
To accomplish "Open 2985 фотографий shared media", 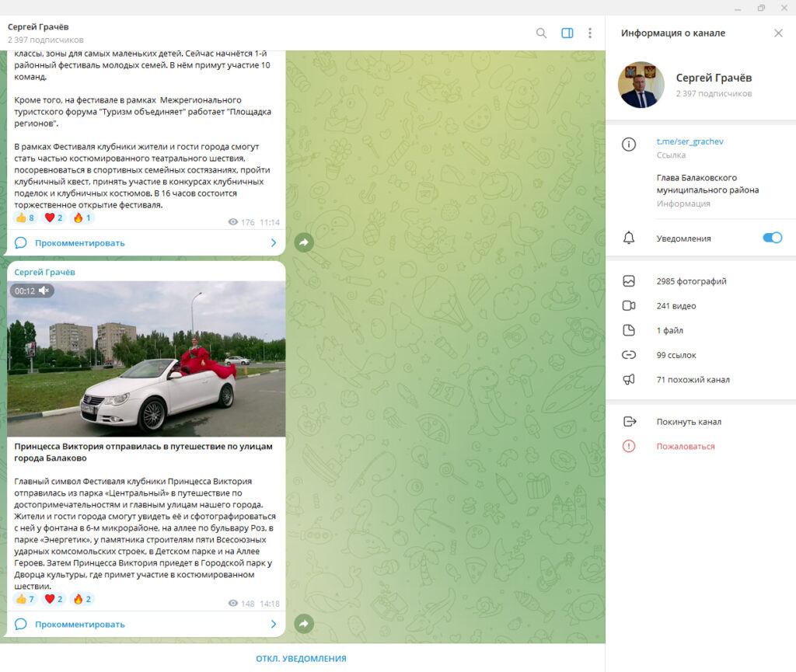I will (x=691, y=281).
